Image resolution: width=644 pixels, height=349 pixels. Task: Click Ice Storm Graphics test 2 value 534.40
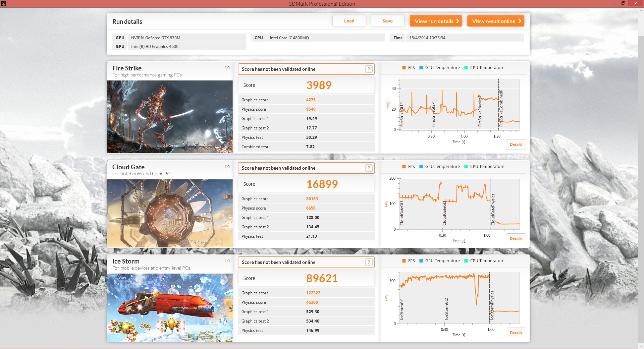313,321
